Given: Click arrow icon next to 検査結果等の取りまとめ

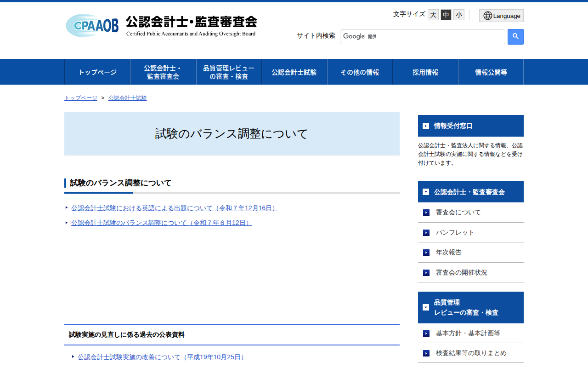Looking at the screenshot, I should [x=426, y=353].
